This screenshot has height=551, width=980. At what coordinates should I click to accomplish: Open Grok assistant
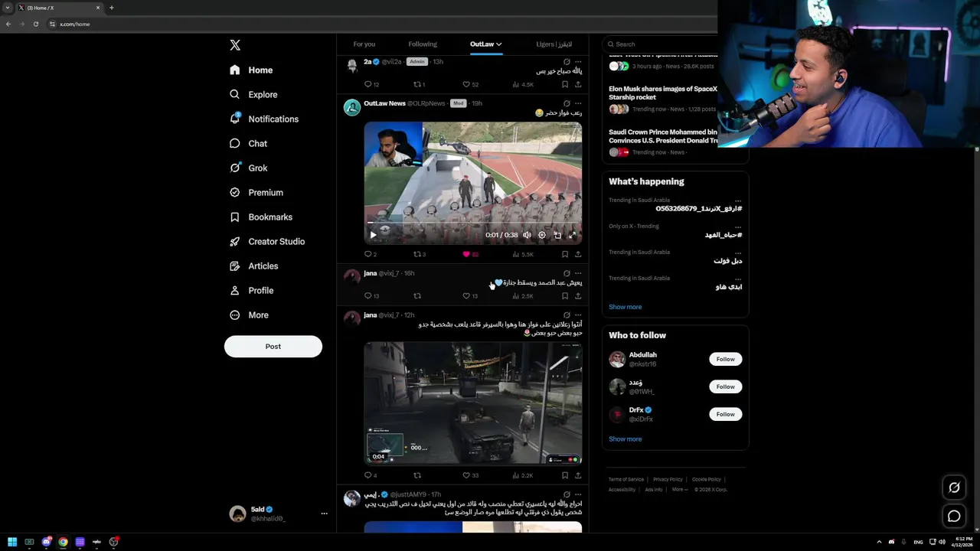(x=248, y=168)
